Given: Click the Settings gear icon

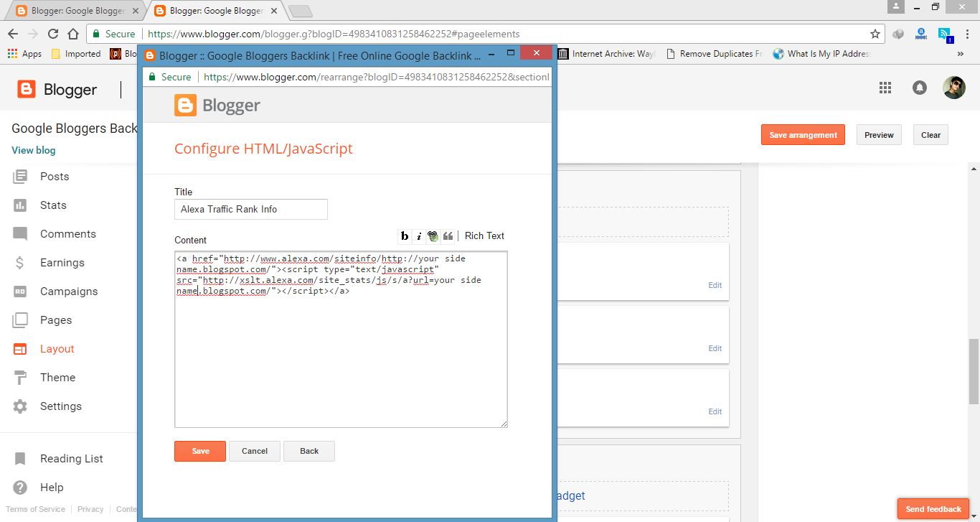Looking at the screenshot, I should [20, 406].
